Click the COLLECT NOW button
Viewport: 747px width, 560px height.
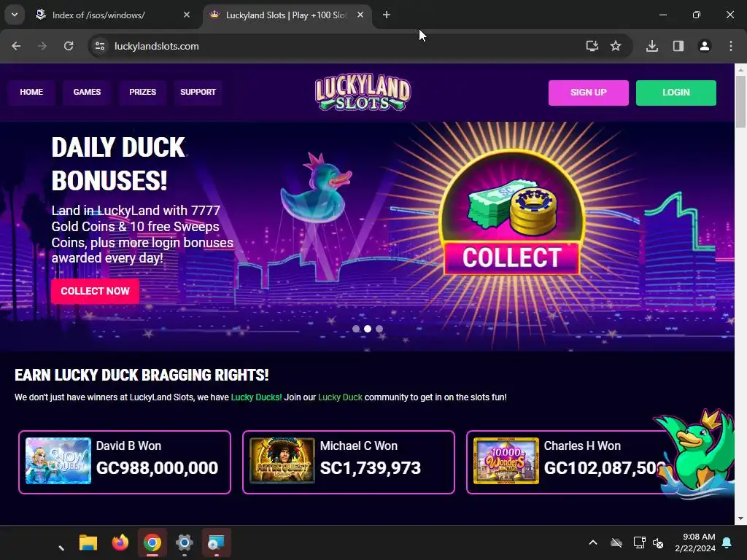[96, 291]
